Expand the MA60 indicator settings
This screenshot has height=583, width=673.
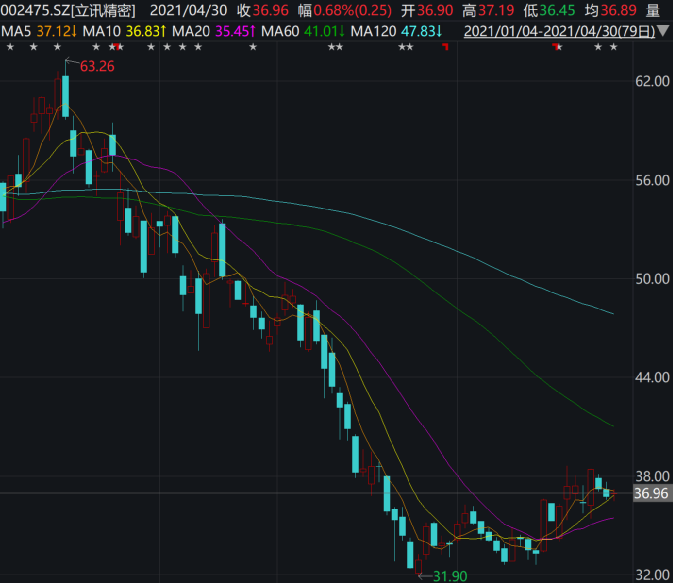(299, 31)
